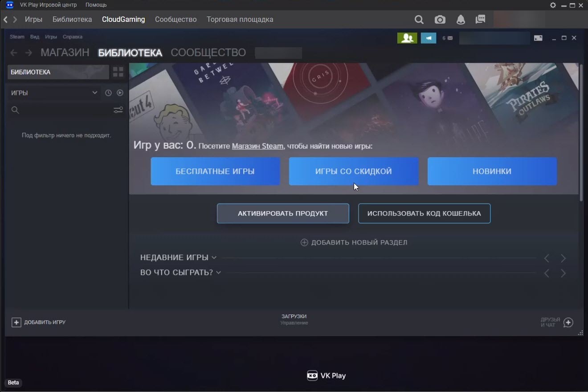The height and width of the screenshot is (392, 588).
Task: Click БИБЛИОТЕКА home button in sidebar
Action: [x=58, y=72]
